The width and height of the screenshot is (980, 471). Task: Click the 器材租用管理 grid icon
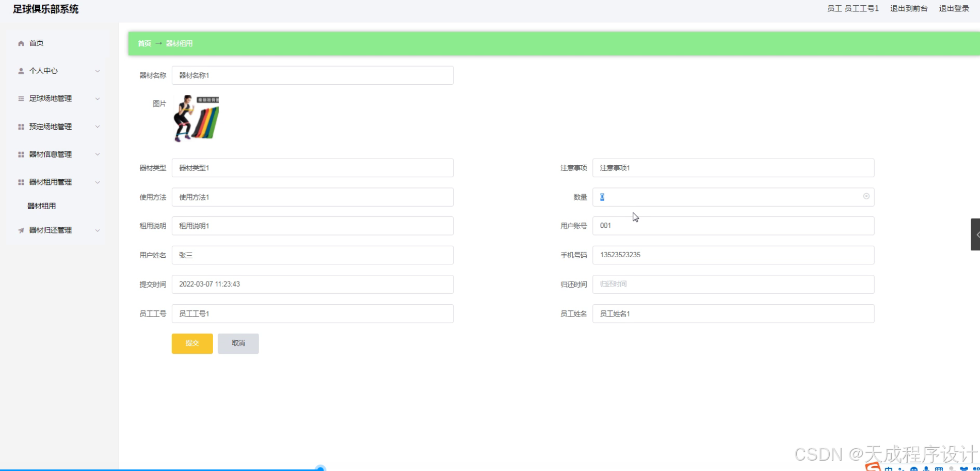click(21, 182)
